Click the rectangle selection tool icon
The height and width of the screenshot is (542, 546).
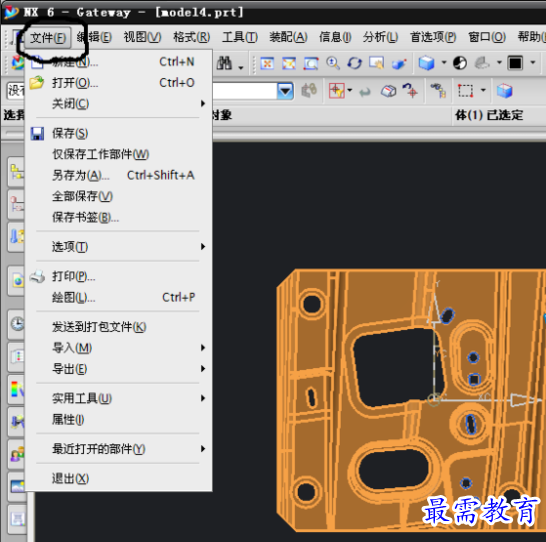465,91
